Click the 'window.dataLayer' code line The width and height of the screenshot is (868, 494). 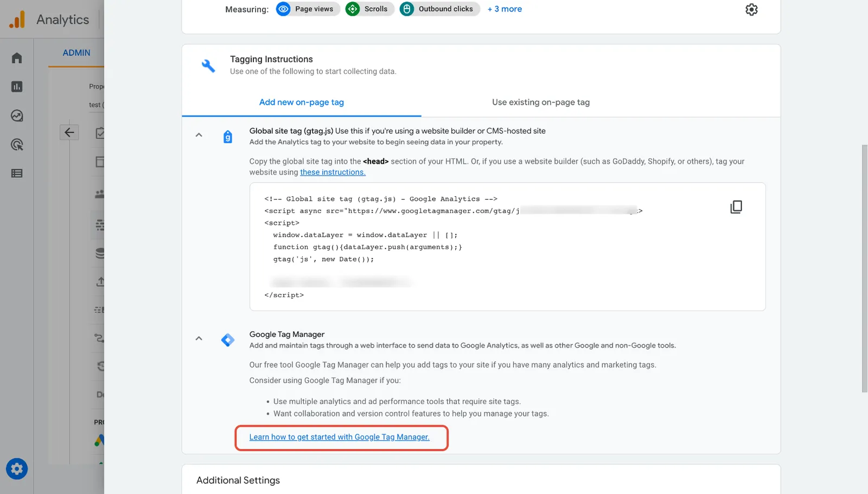pos(366,235)
